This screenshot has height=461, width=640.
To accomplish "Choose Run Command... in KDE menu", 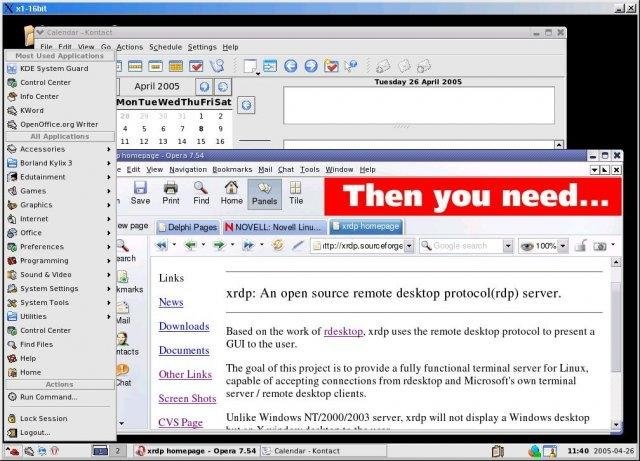I will coord(60,397).
